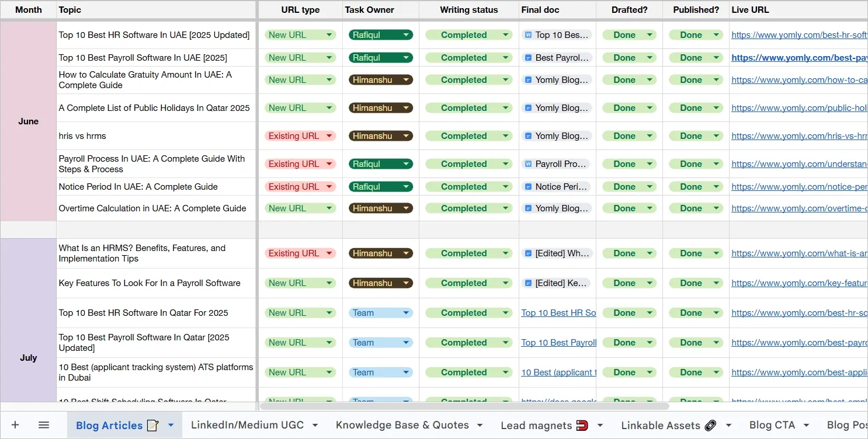Open live URL for public holidays Qatar

(x=799, y=108)
